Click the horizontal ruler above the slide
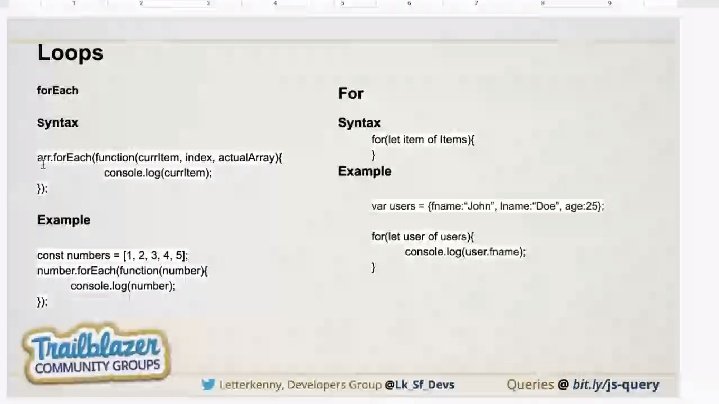The height and width of the screenshot is (404, 719). tap(342, 3)
